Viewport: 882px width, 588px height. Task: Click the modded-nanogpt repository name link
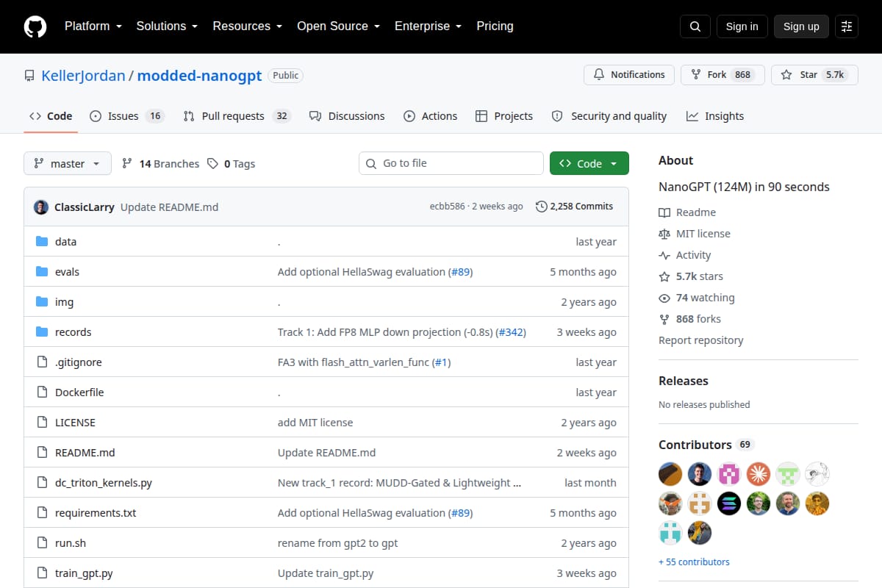[199, 76]
